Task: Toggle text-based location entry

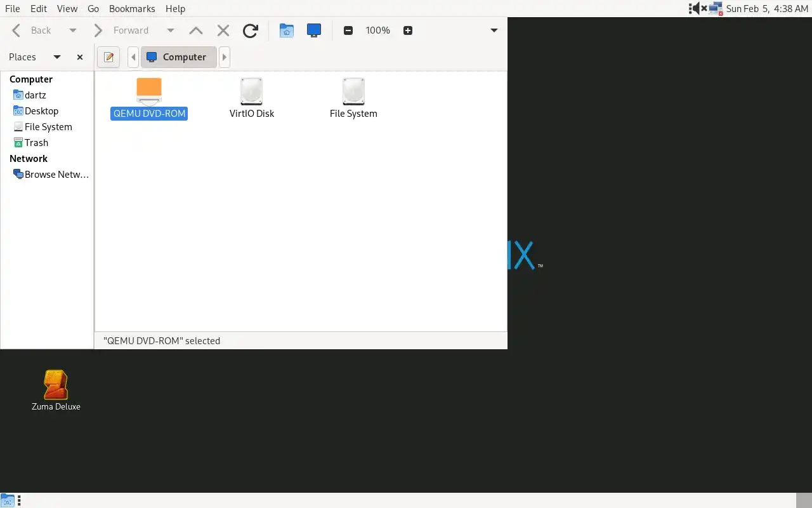Action: click(108, 57)
